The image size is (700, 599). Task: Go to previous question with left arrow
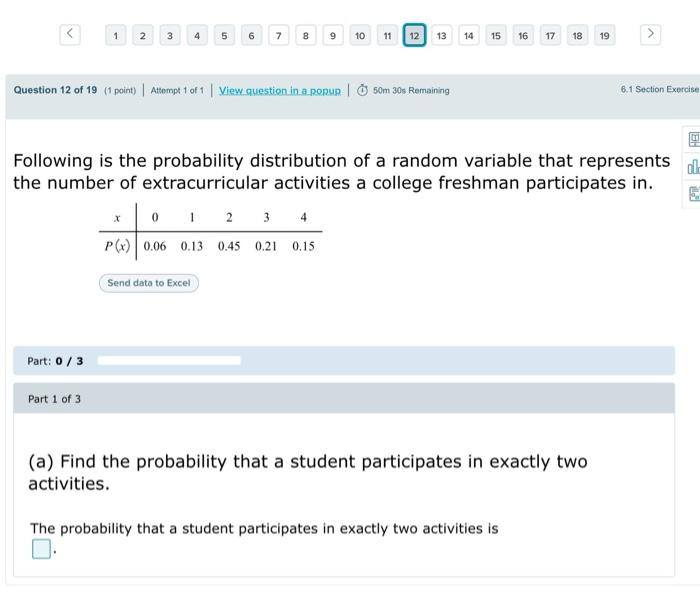point(70,35)
